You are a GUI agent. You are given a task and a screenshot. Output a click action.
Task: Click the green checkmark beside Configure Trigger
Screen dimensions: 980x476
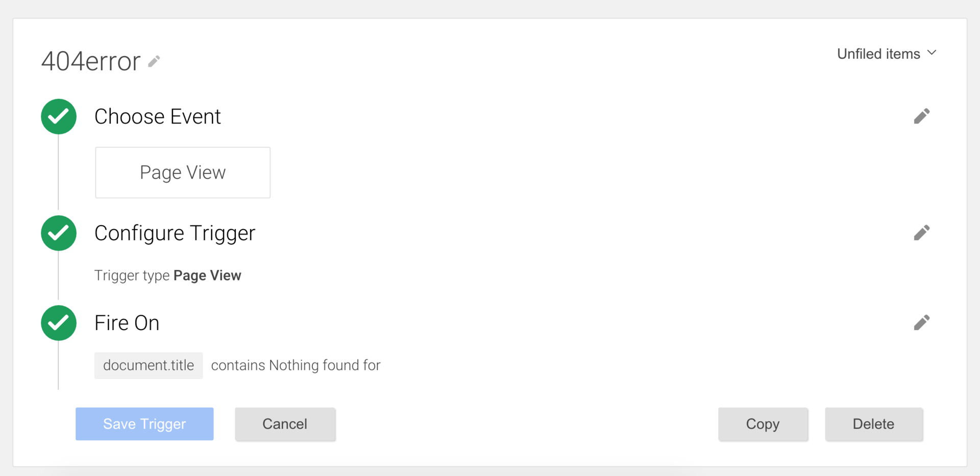pyautogui.click(x=59, y=233)
